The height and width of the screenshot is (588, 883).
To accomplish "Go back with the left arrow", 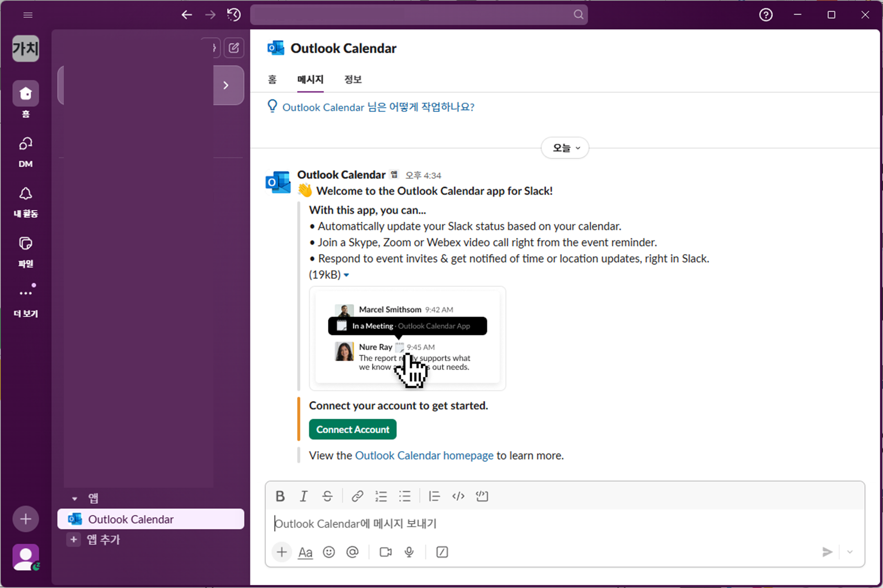I will [x=187, y=15].
